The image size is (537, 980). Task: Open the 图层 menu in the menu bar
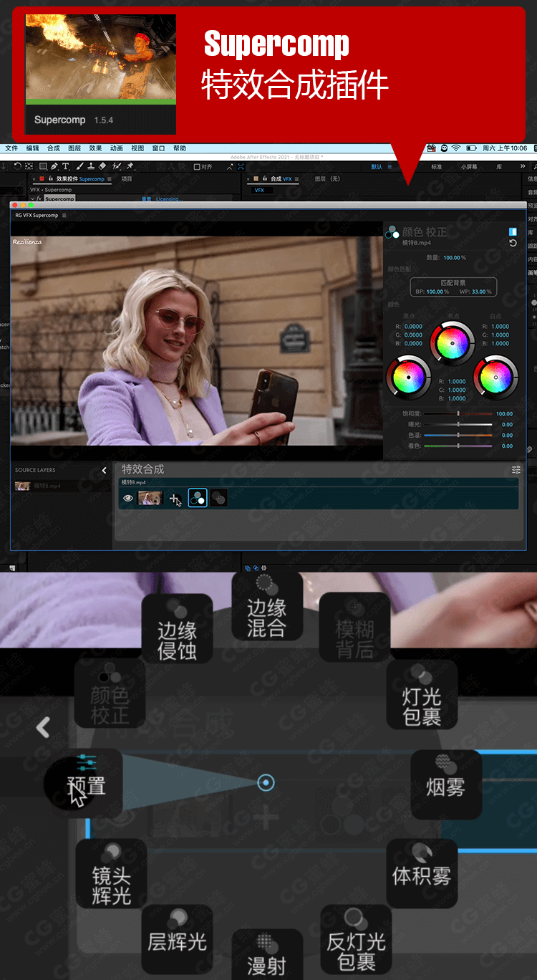(x=74, y=148)
